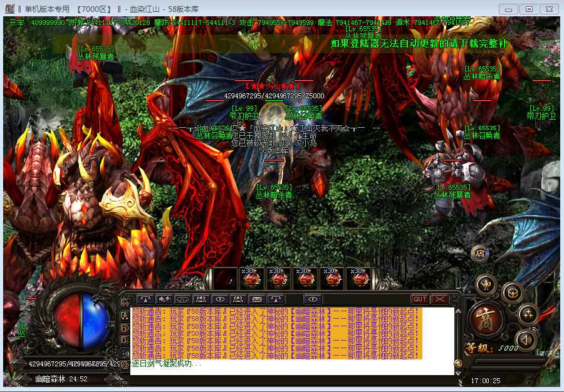Click the scales icon beside the handshake icon
The height and width of the screenshot is (392, 564).
145,299
